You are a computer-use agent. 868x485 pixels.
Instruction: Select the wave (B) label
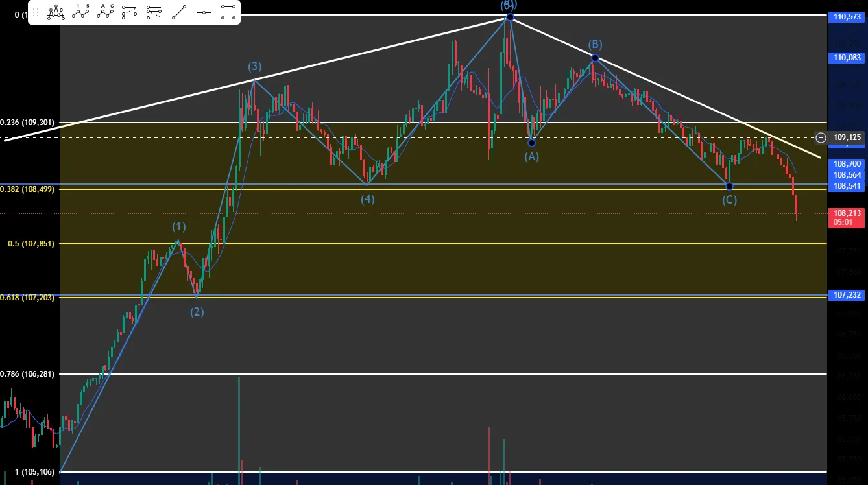595,44
